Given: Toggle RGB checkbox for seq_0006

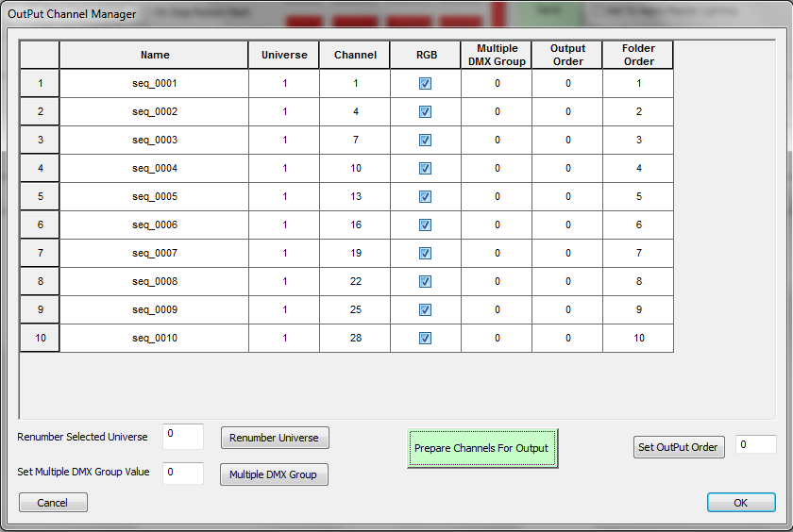Looking at the screenshot, I should click(426, 224).
